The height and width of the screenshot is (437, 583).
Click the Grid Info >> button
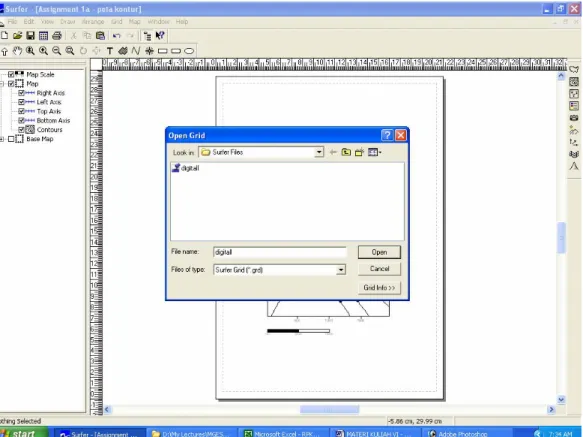[x=379, y=288]
